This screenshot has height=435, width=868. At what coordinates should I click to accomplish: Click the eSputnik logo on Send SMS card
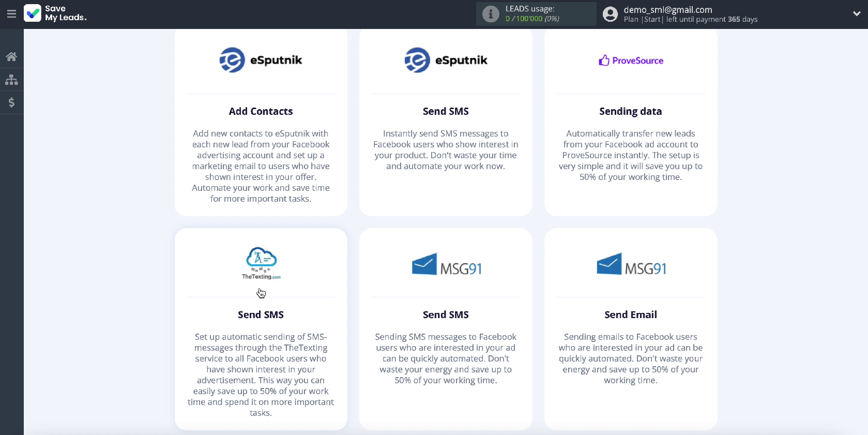446,60
